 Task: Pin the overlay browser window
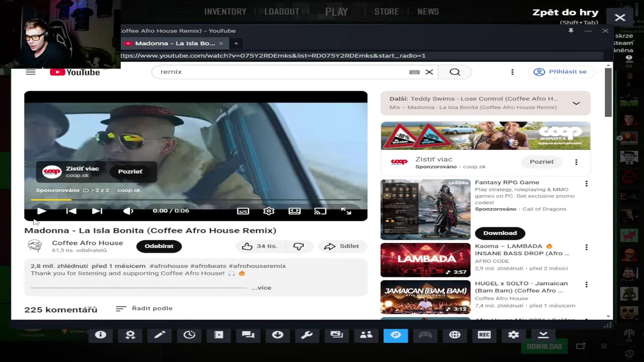click(x=571, y=31)
